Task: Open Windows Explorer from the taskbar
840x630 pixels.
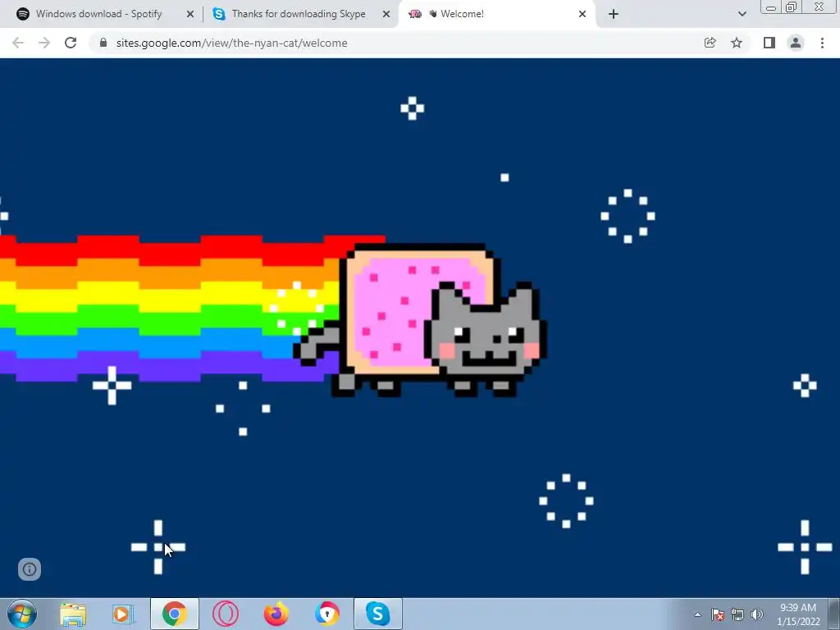Action: click(x=73, y=614)
